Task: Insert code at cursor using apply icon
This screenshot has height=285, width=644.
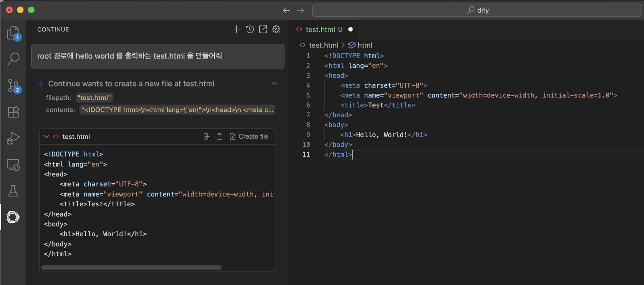Action: [206, 136]
